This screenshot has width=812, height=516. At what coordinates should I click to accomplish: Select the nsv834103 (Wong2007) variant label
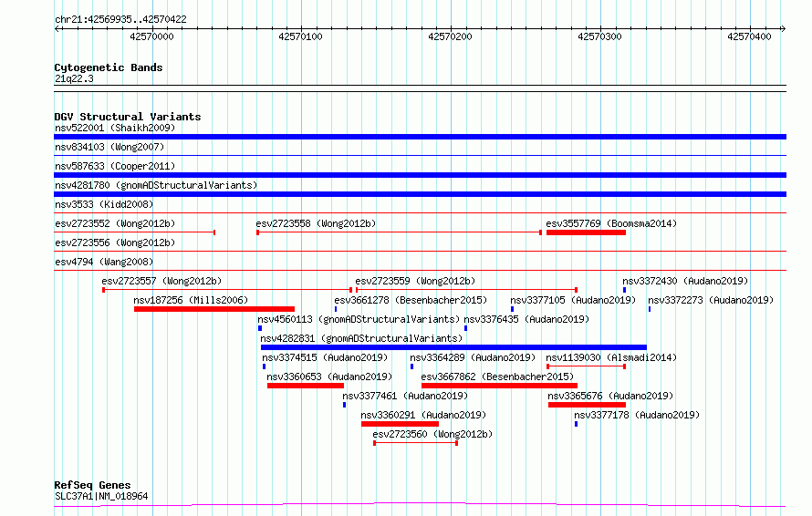click(109, 147)
